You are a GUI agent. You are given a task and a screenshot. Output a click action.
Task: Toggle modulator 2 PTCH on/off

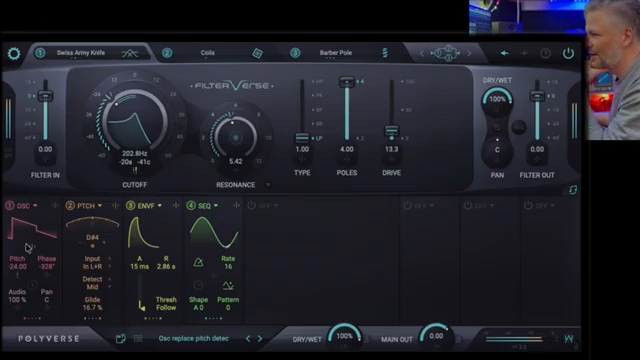(70, 206)
